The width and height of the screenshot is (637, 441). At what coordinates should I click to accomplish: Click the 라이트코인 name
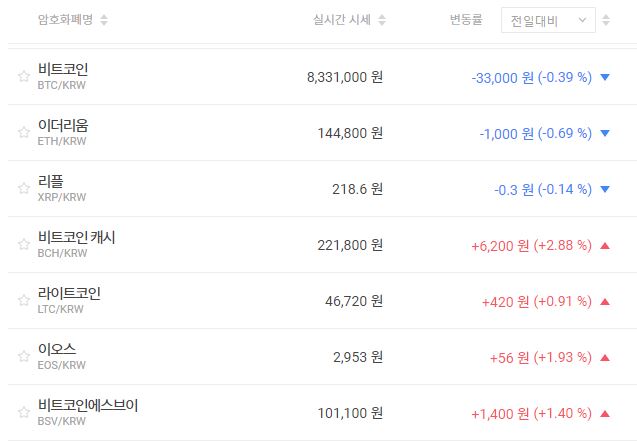69,294
